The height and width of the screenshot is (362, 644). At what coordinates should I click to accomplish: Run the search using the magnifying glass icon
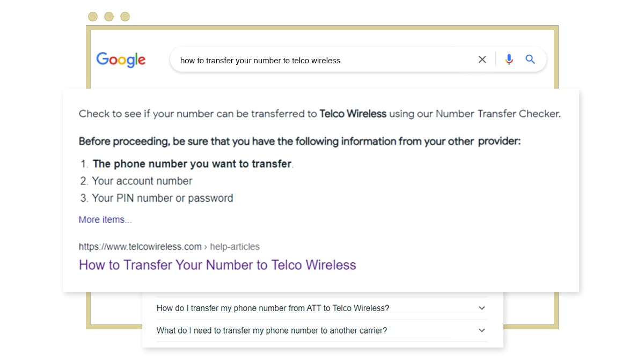530,60
